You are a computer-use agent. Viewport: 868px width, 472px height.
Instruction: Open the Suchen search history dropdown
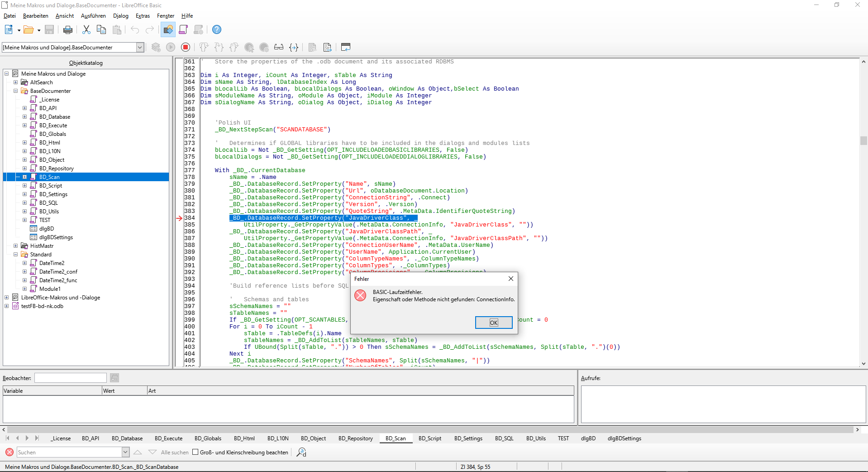click(125, 452)
